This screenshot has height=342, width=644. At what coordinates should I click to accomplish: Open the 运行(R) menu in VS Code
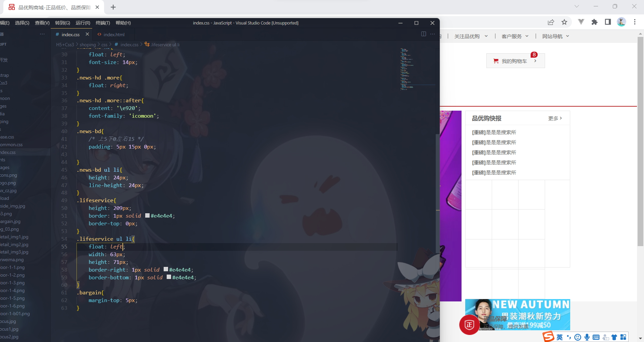pos(83,23)
